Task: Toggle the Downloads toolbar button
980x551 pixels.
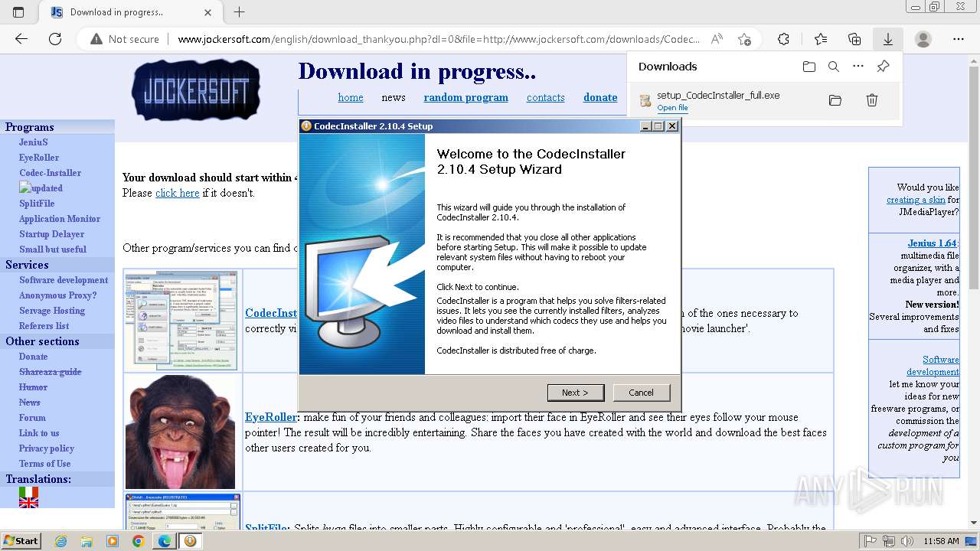Action: tap(888, 39)
